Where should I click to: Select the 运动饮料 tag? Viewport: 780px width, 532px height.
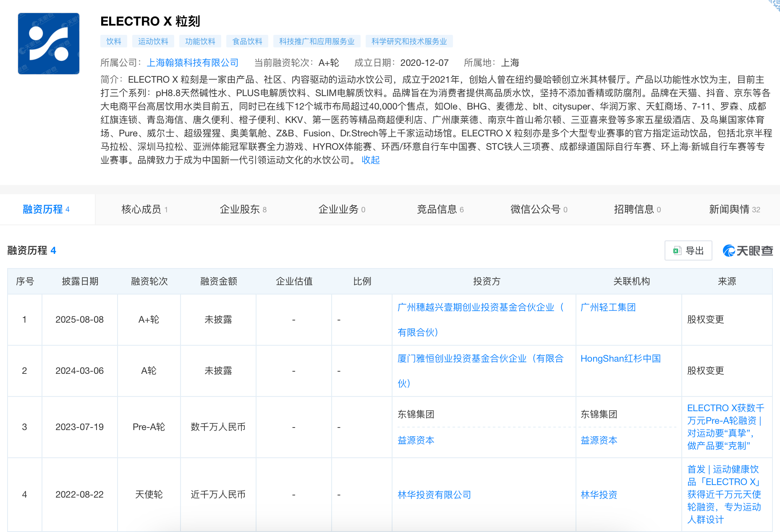pyautogui.click(x=153, y=42)
